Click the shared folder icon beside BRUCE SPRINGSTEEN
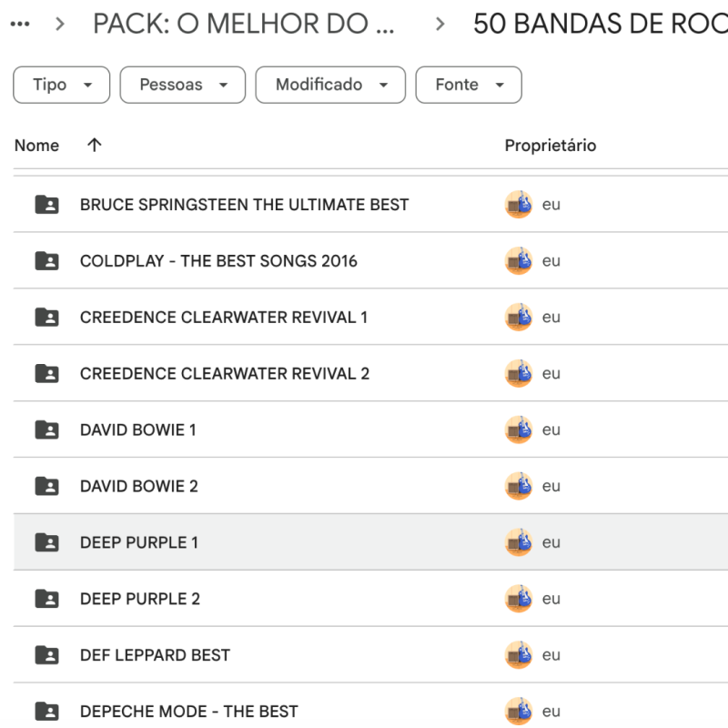The height and width of the screenshot is (728, 728). 46,205
